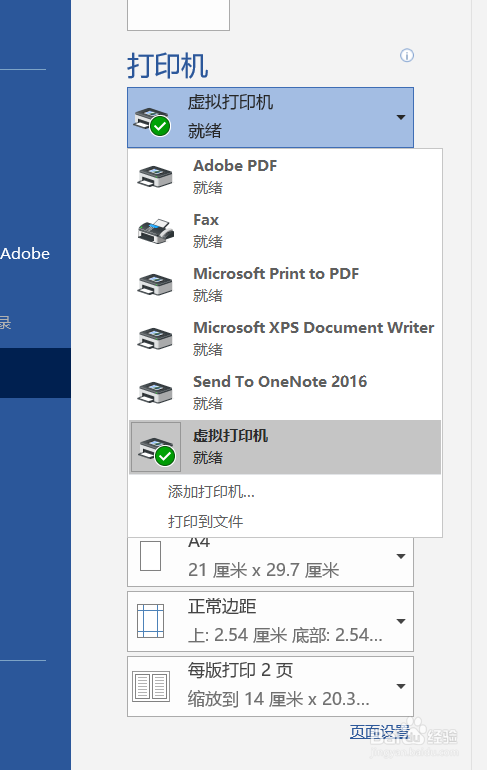487x770 pixels.
Task: Click the Adobe PDF printer icon
Action: click(155, 177)
